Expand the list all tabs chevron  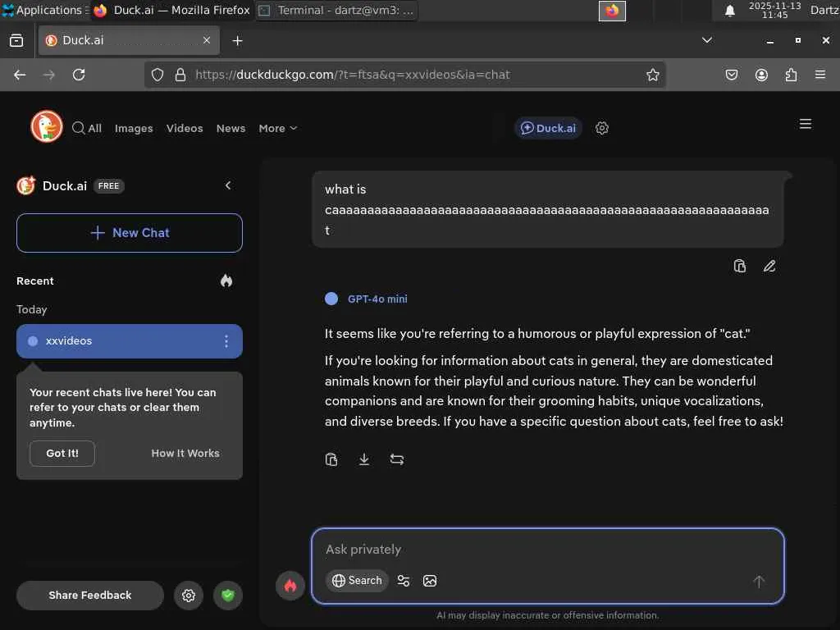point(707,40)
